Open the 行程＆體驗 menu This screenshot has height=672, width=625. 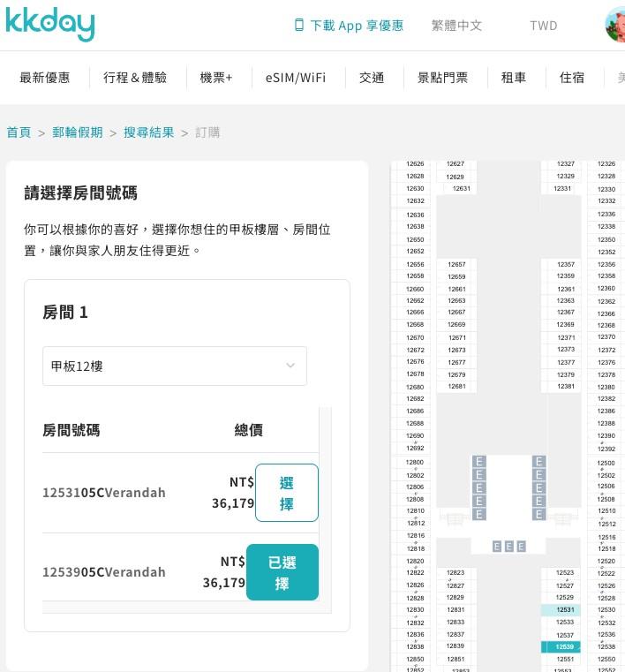tap(135, 78)
